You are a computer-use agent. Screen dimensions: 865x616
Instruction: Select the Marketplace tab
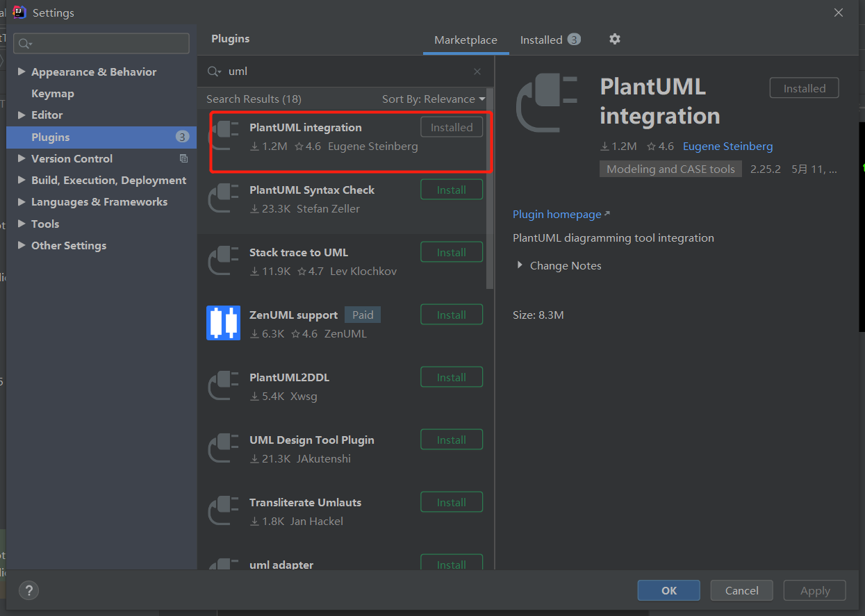point(466,40)
